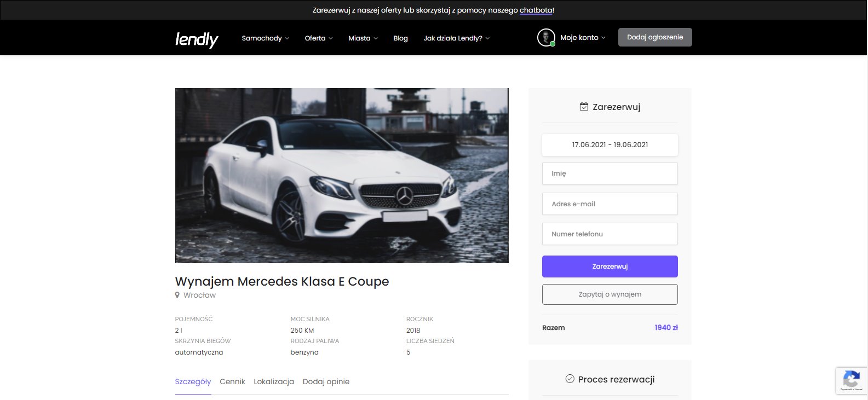Click the location pin icon near Wrocław
The height and width of the screenshot is (400, 868).
click(177, 295)
